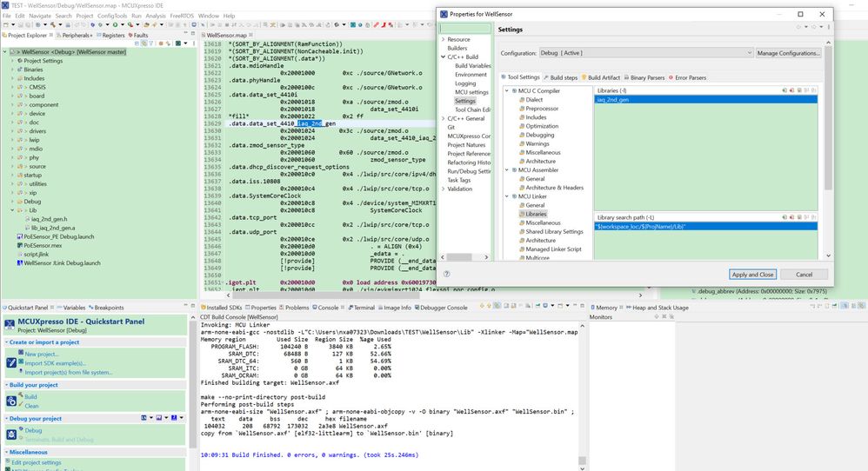The height and width of the screenshot is (471, 868).
Task: Click the Manage Configurations button
Action: (x=788, y=53)
